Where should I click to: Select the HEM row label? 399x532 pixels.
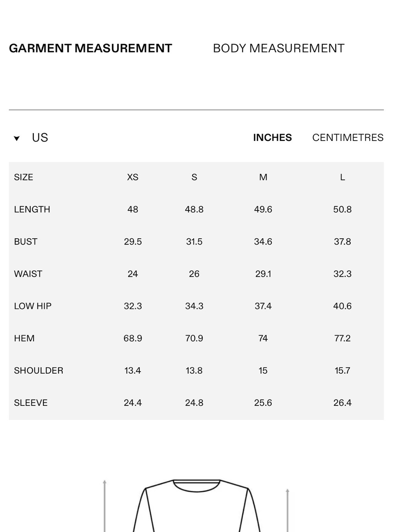point(24,338)
